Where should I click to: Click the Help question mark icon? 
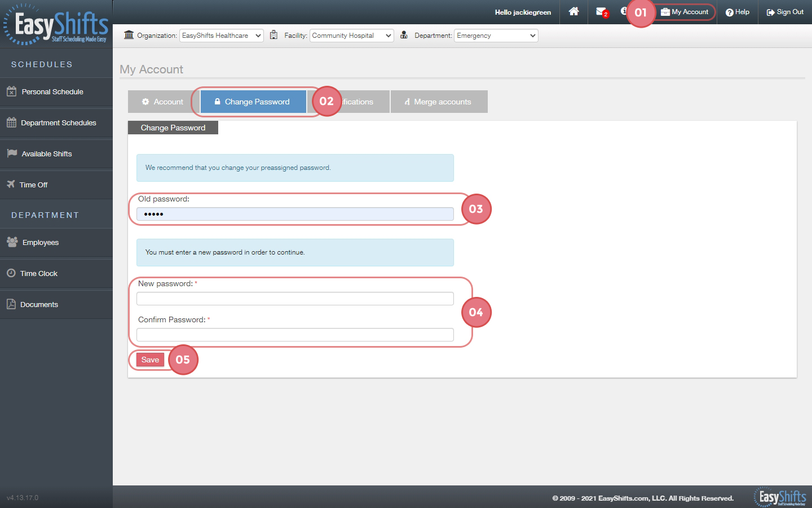pyautogui.click(x=730, y=12)
